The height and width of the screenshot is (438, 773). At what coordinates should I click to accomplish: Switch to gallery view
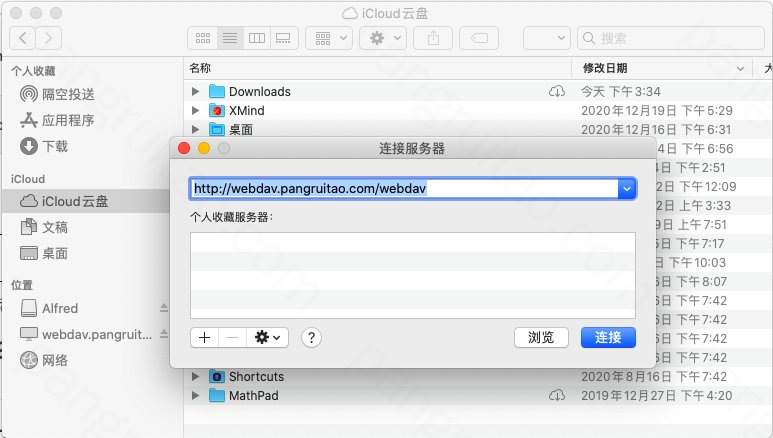click(x=283, y=38)
